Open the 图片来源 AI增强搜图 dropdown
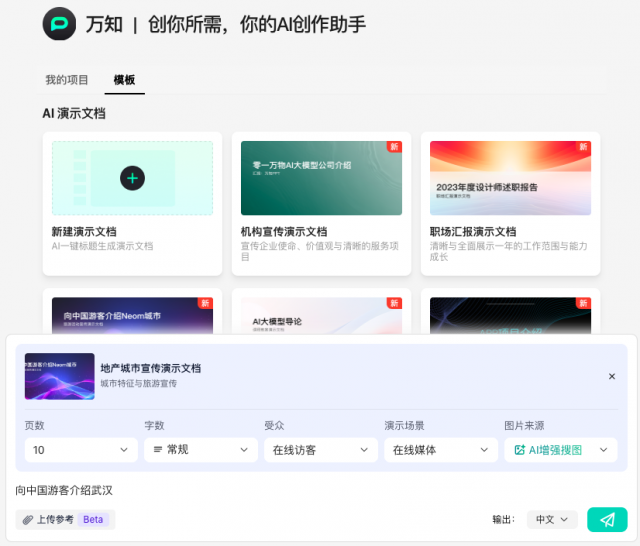Image resolution: width=640 pixels, height=546 pixels. (x=561, y=450)
